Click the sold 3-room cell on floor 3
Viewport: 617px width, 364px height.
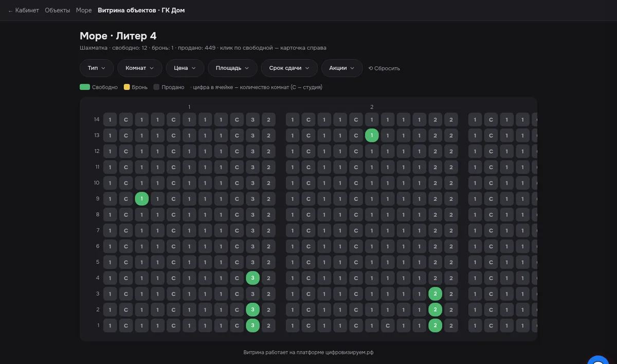coord(252,294)
